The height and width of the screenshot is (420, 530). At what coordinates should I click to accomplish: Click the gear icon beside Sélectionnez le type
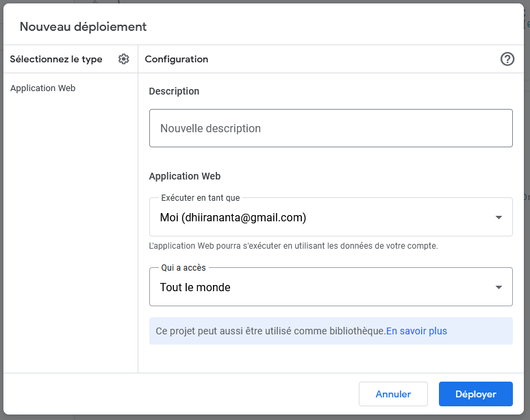click(x=123, y=59)
